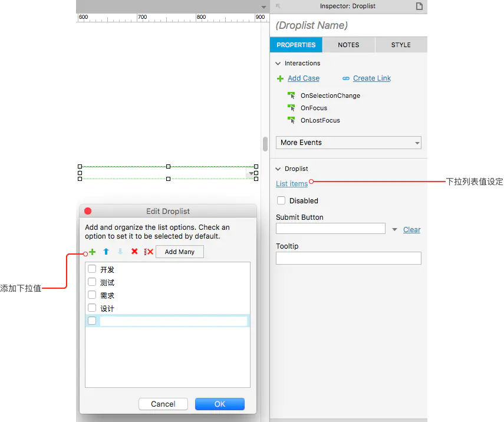
Task: Open the Submit Button dropdown arrow
Action: pos(395,229)
